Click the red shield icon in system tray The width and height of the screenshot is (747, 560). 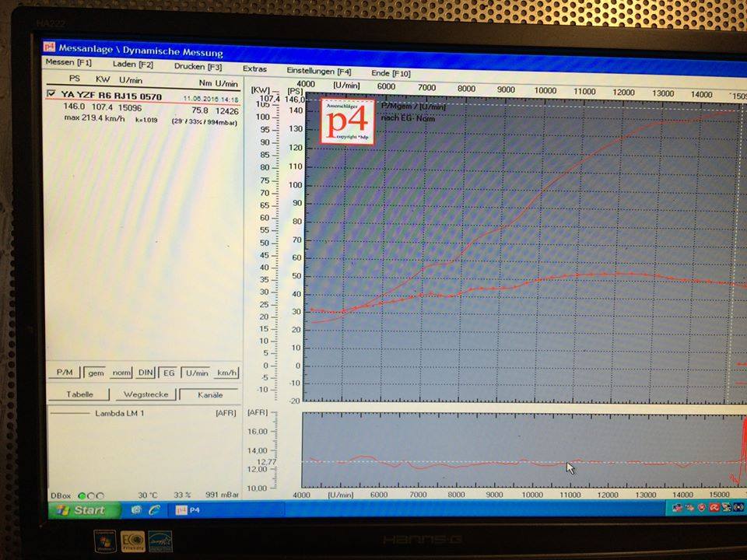click(703, 507)
